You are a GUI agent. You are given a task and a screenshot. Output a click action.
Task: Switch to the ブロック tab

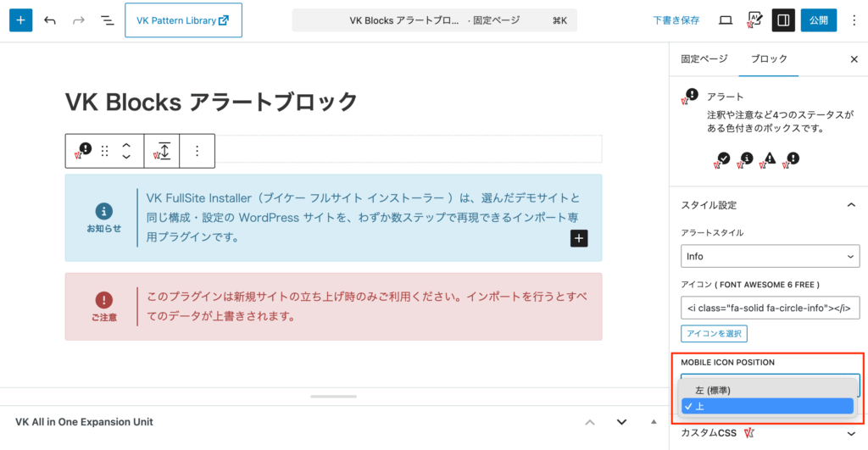tap(769, 58)
